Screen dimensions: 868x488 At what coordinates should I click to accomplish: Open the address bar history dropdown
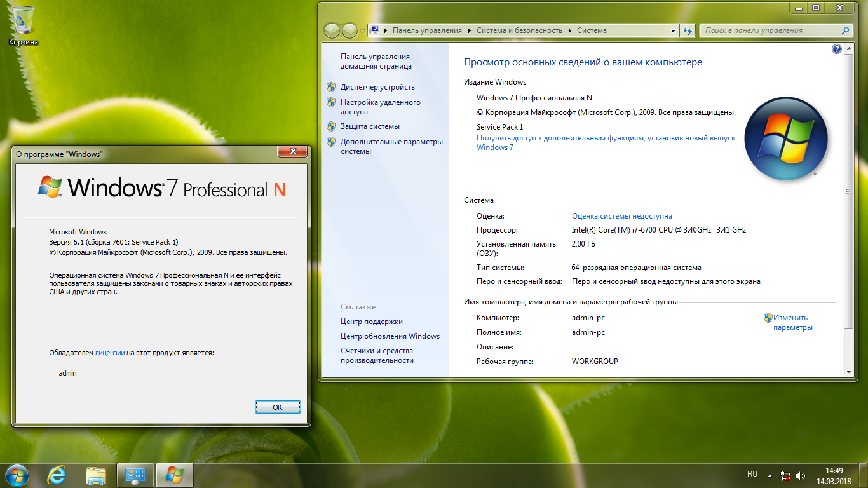pyautogui.click(x=674, y=30)
